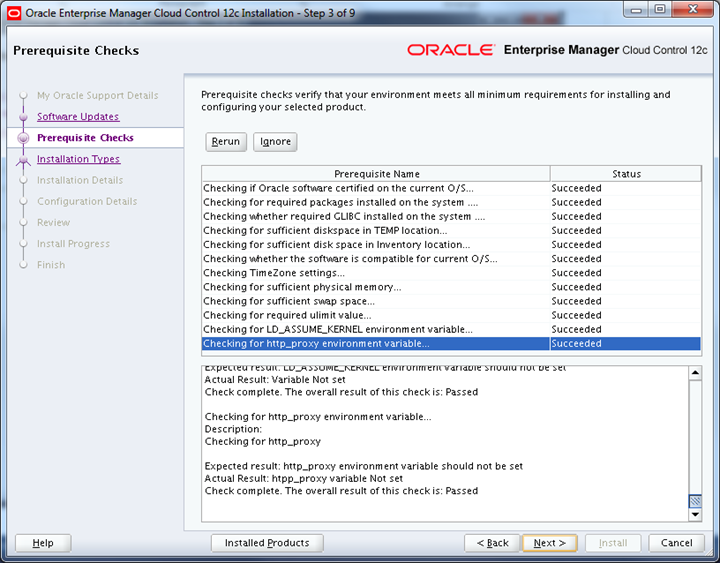
Task: Click the Install Progress step
Action: [x=73, y=243]
